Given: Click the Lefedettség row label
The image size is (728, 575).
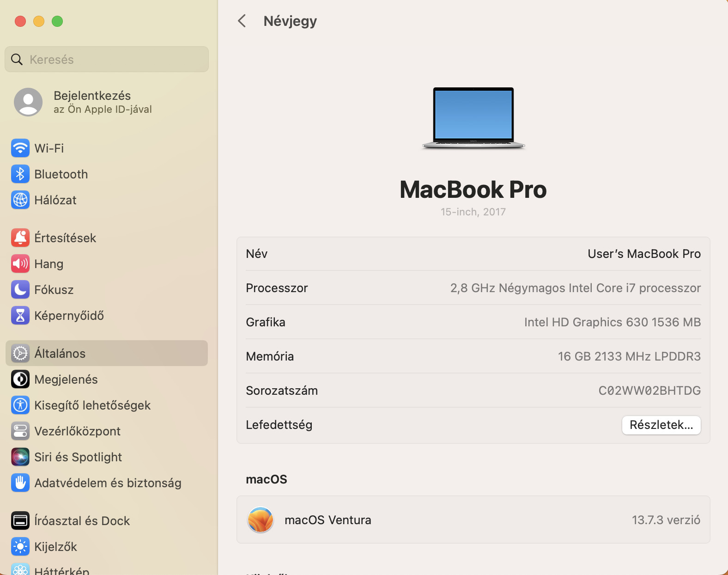Looking at the screenshot, I should tap(279, 425).
